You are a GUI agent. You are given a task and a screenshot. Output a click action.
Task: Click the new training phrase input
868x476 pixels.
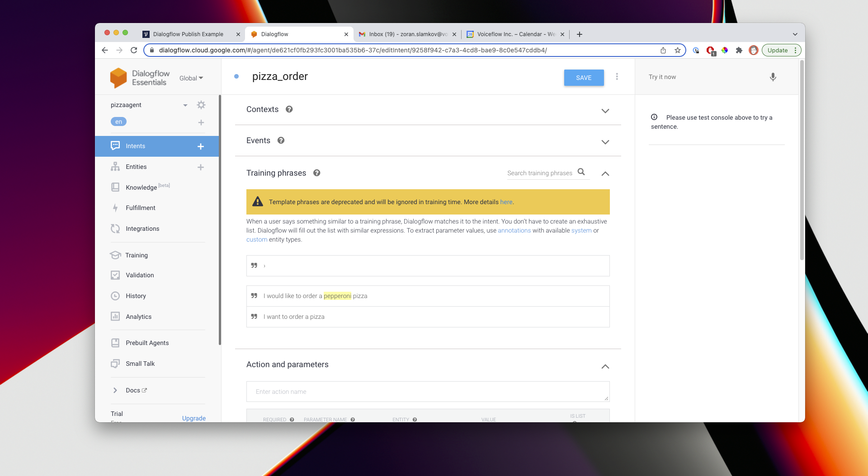pos(428,266)
